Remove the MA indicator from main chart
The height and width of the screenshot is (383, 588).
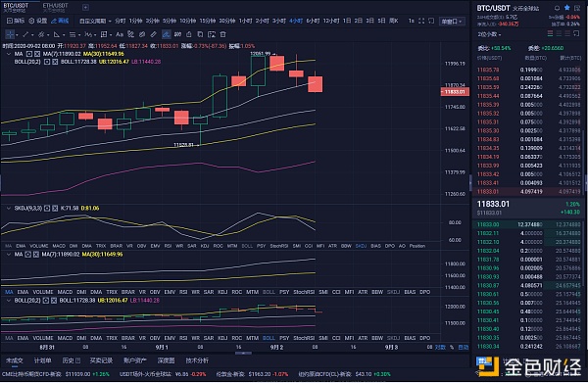point(37,54)
